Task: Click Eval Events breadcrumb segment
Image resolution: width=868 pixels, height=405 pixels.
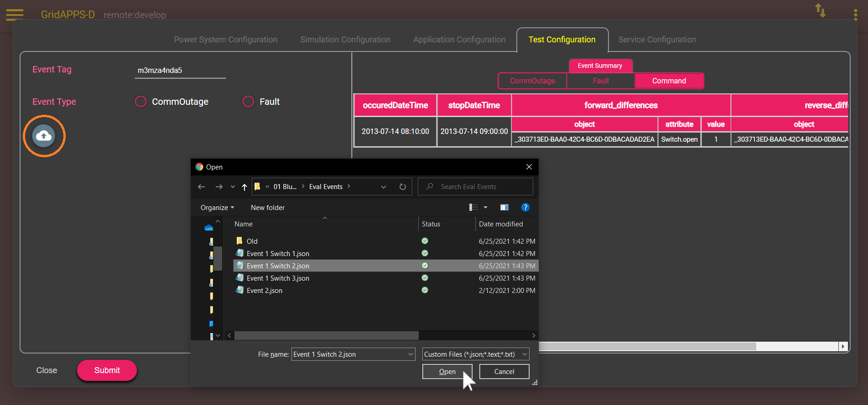Action: (x=326, y=187)
